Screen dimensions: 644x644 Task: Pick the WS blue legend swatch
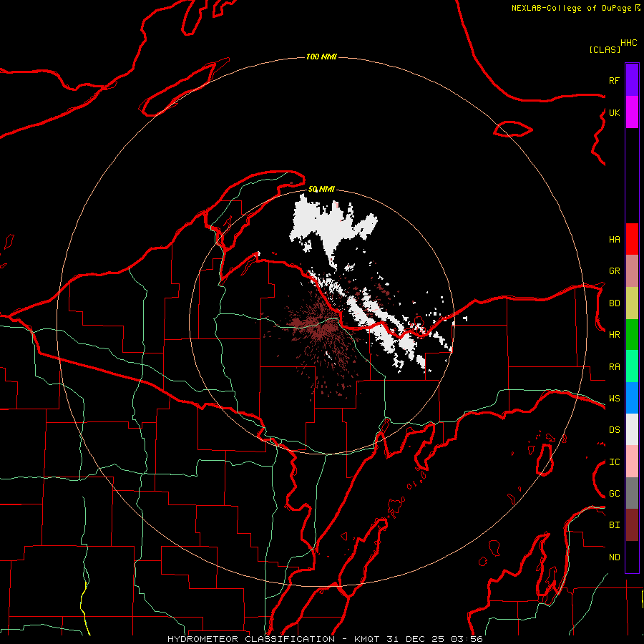click(632, 398)
